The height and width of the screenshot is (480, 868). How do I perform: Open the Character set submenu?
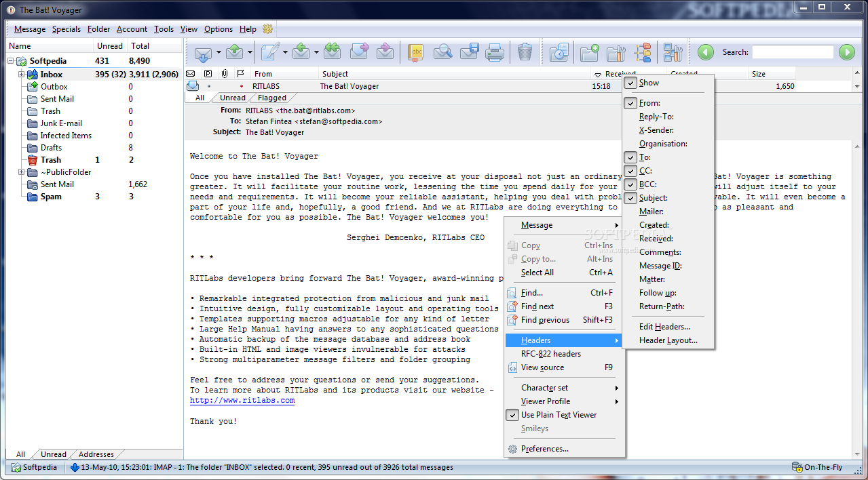click(563, 388)
